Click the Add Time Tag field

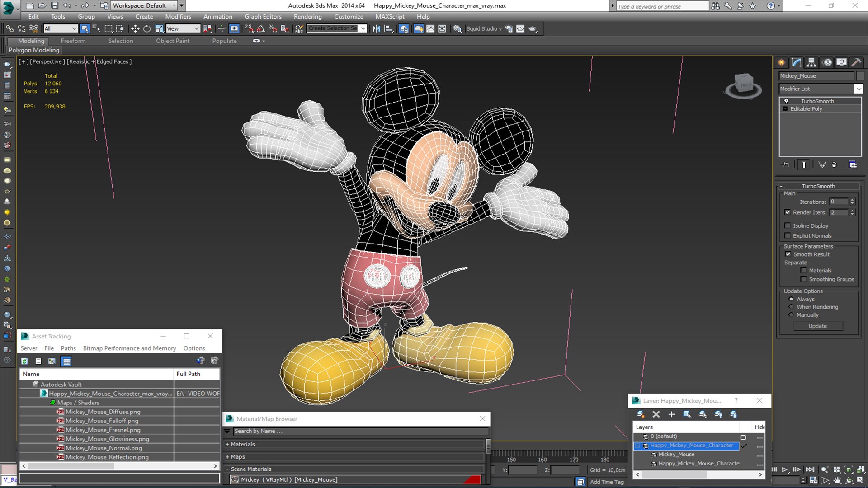pos(607,482)
